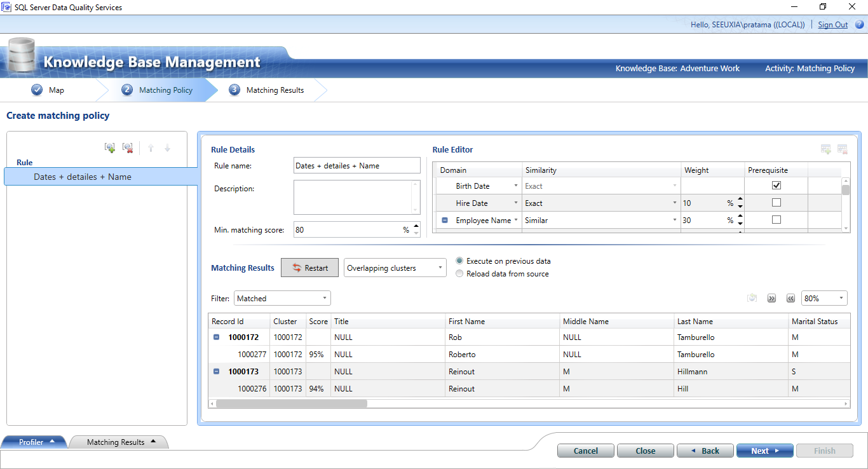Proceed with the Next button

point(765,451)
